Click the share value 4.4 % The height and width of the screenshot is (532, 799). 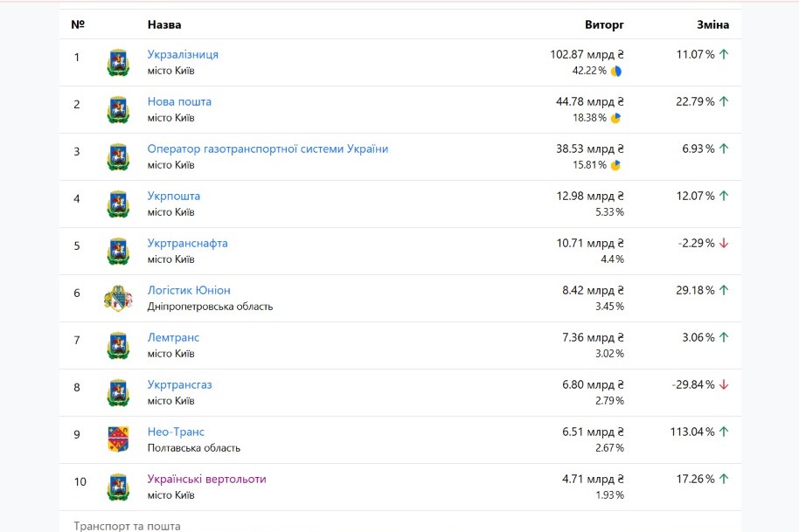[613, 259]
